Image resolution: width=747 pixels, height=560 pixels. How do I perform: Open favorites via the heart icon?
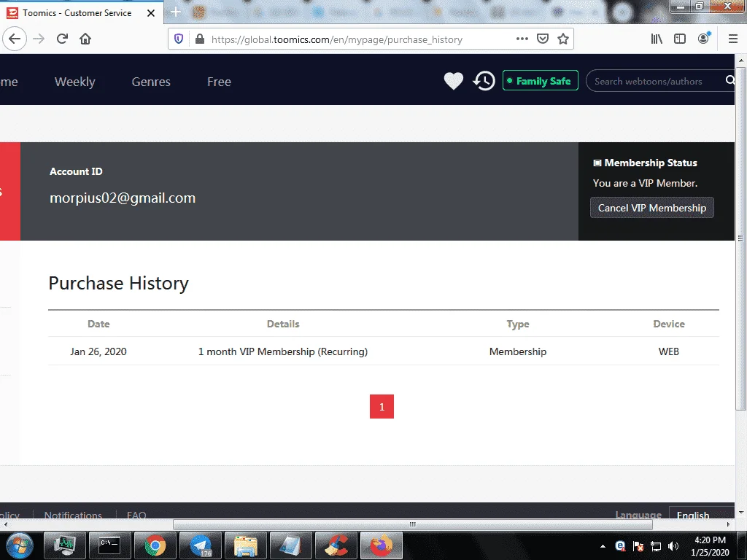coord(454,81)
